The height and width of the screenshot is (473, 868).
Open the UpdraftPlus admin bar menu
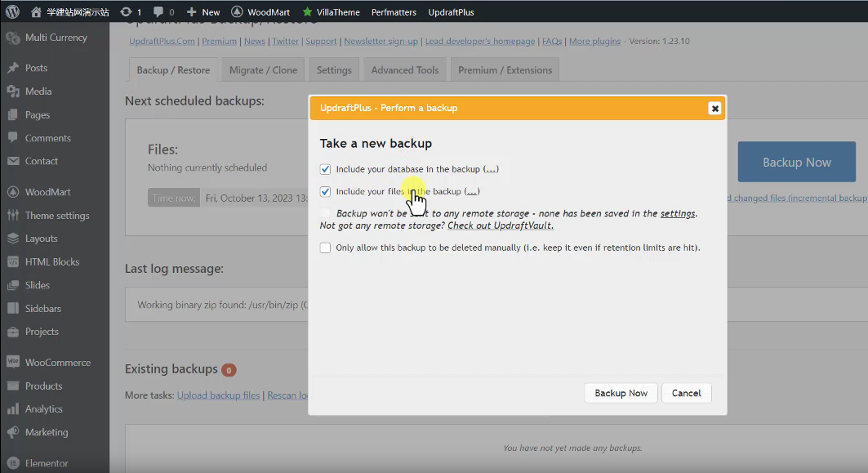452,11
